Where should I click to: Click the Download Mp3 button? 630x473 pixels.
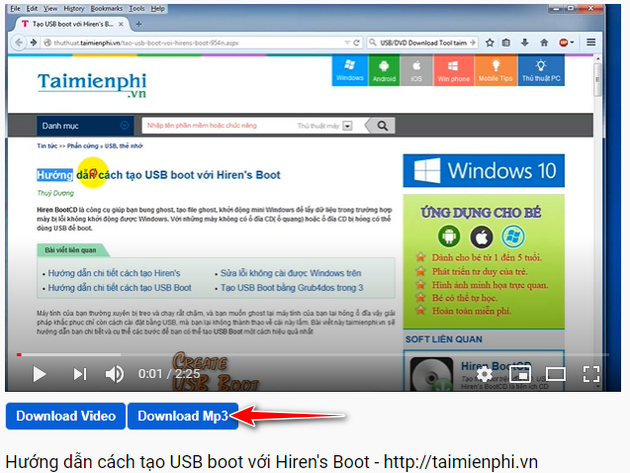(x=183, y=416)
